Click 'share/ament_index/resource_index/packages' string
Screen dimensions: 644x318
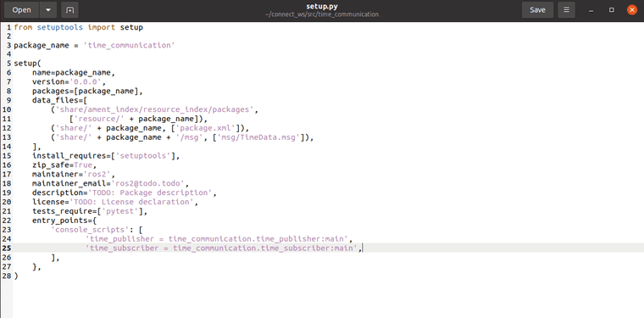coord(154,109)
